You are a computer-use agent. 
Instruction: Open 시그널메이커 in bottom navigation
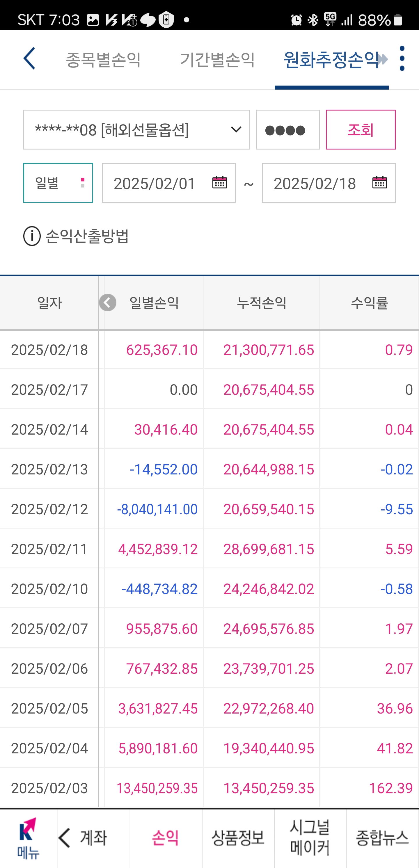click(x=310, y=838)
